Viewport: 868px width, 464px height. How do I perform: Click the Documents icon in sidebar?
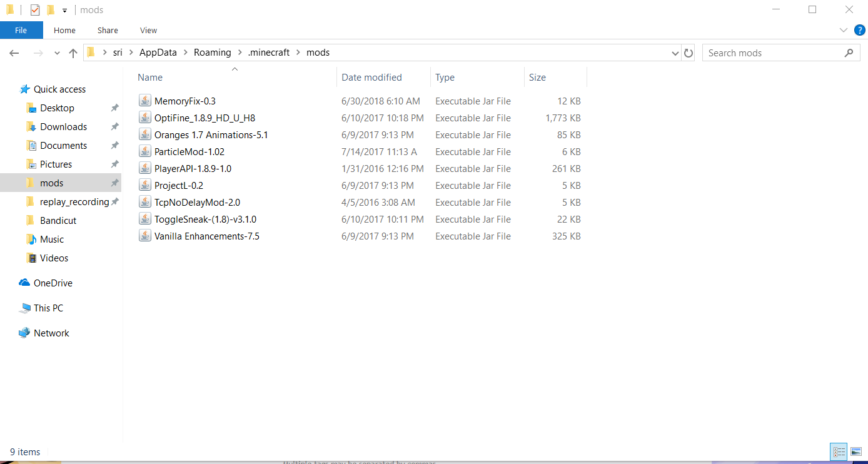click(31, 146)
